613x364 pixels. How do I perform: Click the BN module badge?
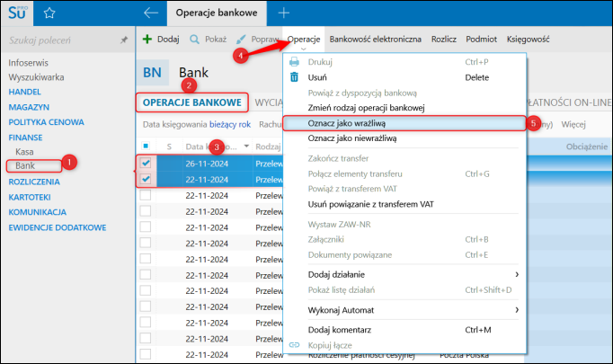(153, 72)
